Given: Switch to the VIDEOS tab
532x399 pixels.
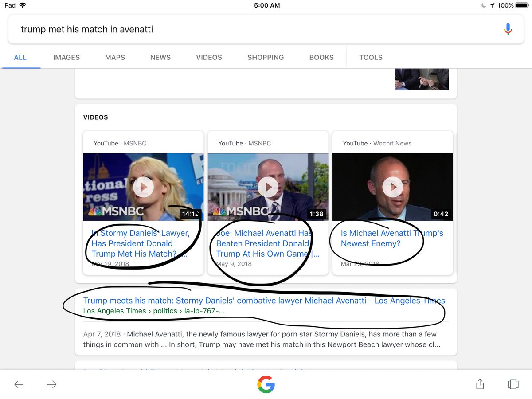Looking at the screenshot, I should (209, 57).
